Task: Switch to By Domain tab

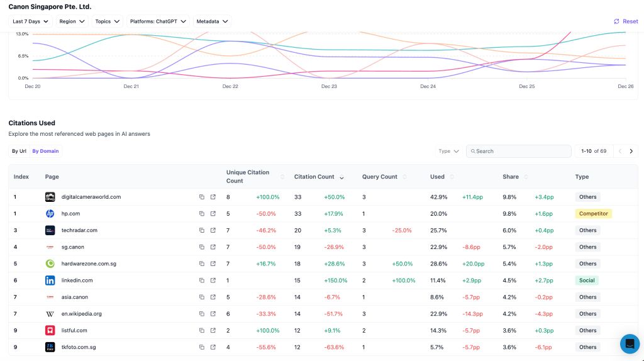Action: [45, 151]
